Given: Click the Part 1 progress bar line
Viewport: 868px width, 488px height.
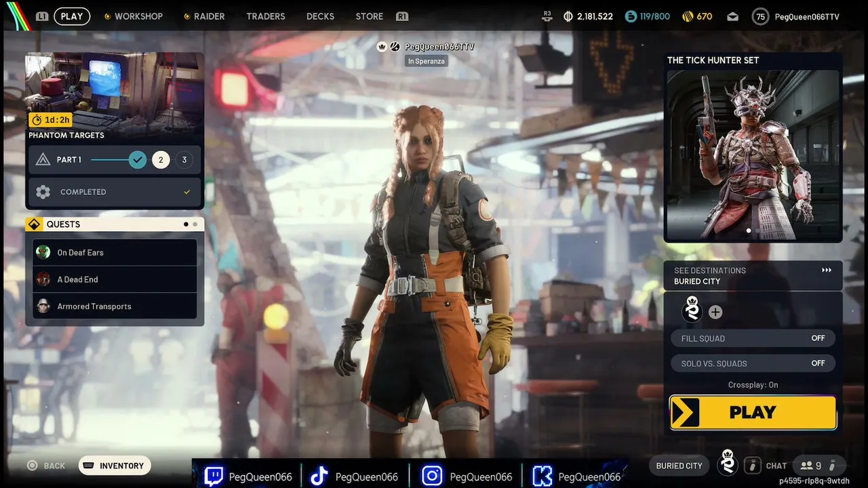Looking at the screenshot, I should click(110, 160).
